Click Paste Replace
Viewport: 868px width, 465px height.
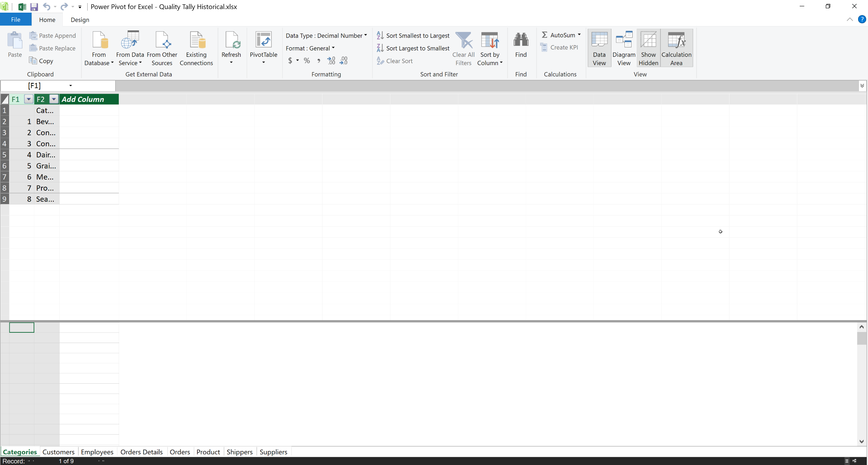[x=52, y=48]
